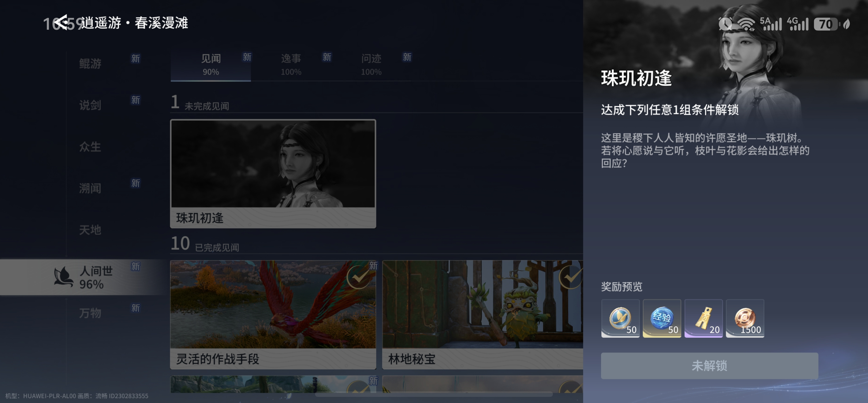Click the checkmark on 林地秘宝 card

click(571, 277)
